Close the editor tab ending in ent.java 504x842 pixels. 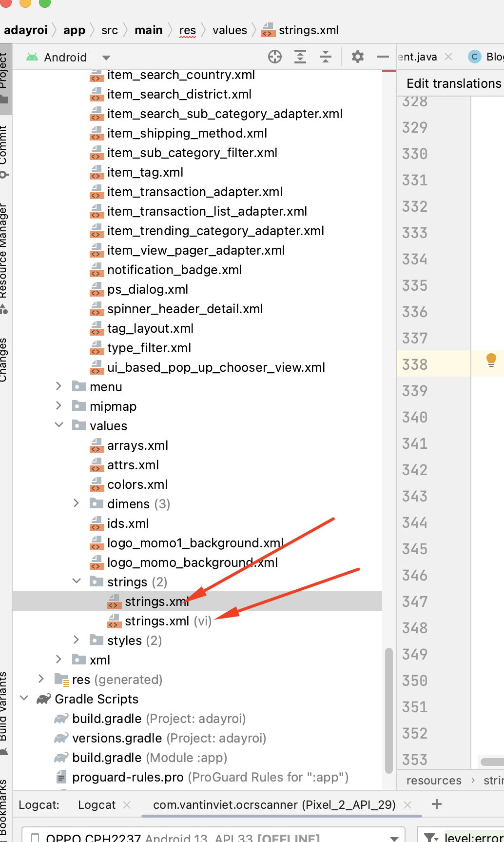tap(449, 57)
